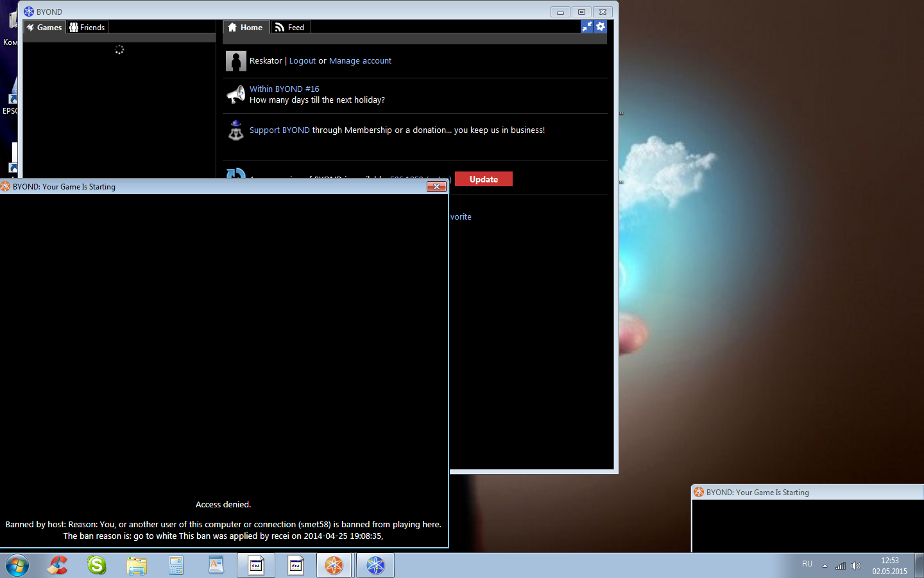Open Windows Explorer from the taskbar
This screenshot has width=924, height=578.
pyautogui.click(x=137, y=565)
